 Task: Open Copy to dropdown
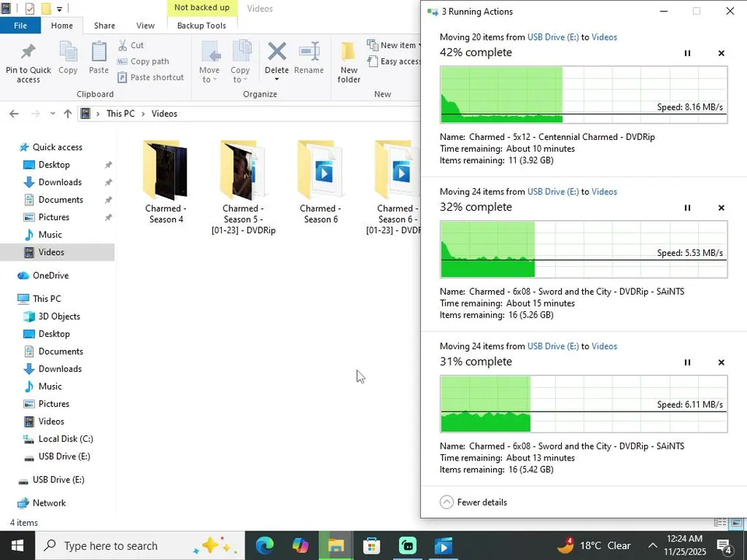(240, 62)
